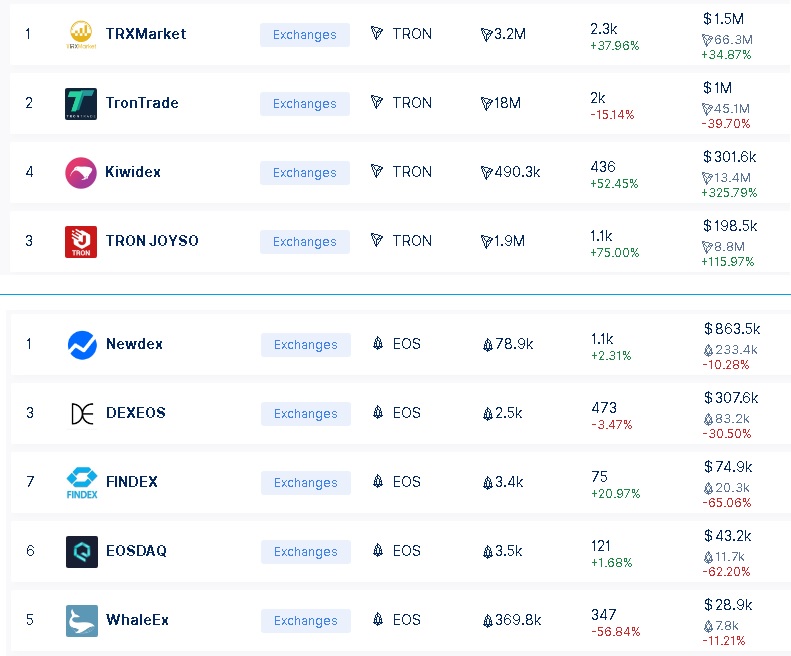Follow the DEXEOS name link
This screenshot has height=656, width=791.
coord(136,413)
